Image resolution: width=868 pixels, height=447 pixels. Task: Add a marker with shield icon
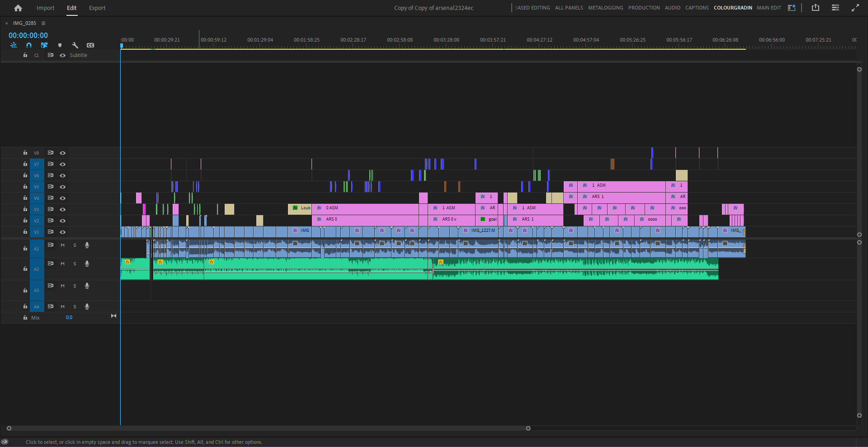60,45
